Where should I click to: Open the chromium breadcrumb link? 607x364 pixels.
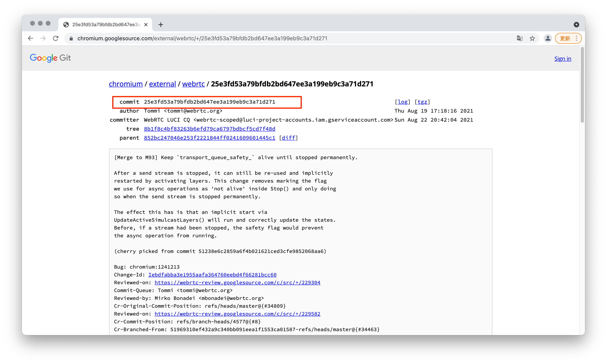pyautogui.click(x=126, y=84)
